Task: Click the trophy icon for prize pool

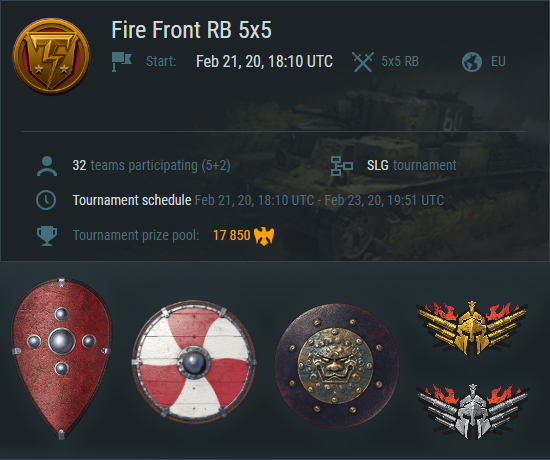Action: 47,236
